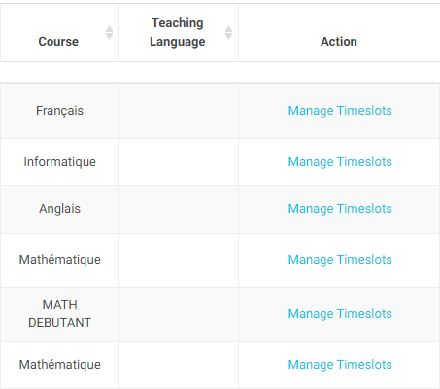The width and height of the screenshot is (440, 389).
Task: Select the Course column header
Action: pos(59,33)
